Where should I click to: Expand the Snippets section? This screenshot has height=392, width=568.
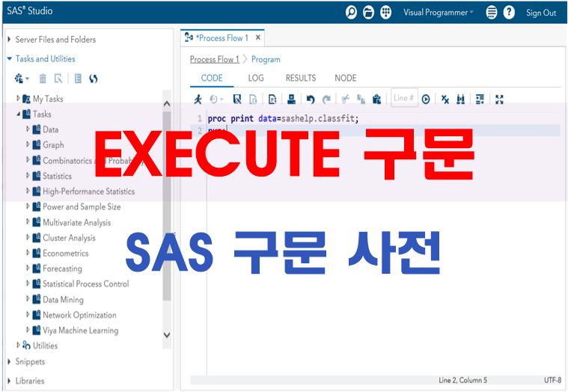tap(9, 361)
